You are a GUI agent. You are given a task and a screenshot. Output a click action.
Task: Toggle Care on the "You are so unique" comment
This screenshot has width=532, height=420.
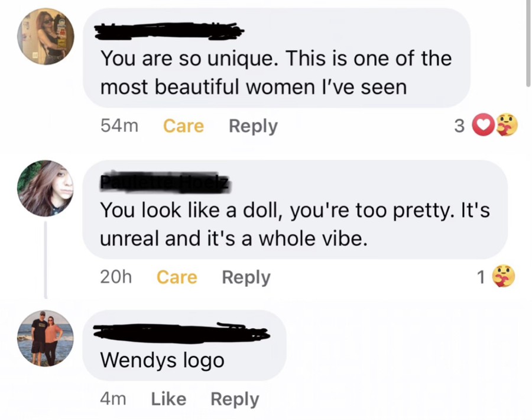183,126
